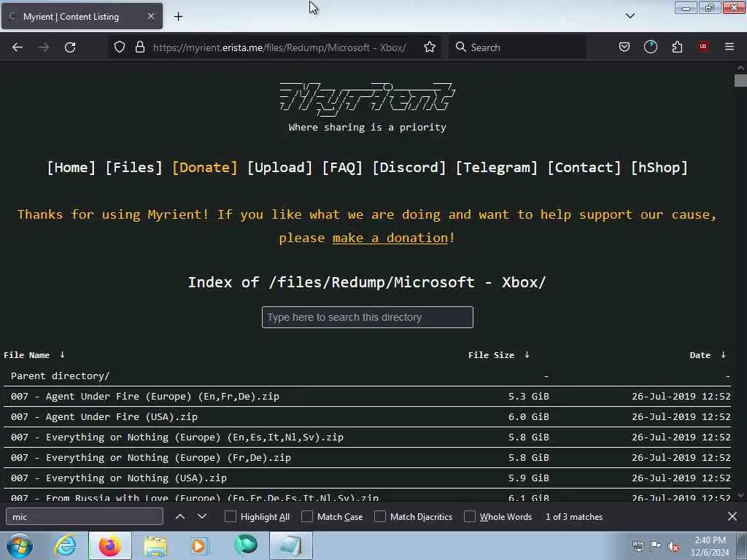Select the 6.0 GiB file size cell
This screenshot has width=747, height=560.
pyautogui.click(x=528, y=416)
